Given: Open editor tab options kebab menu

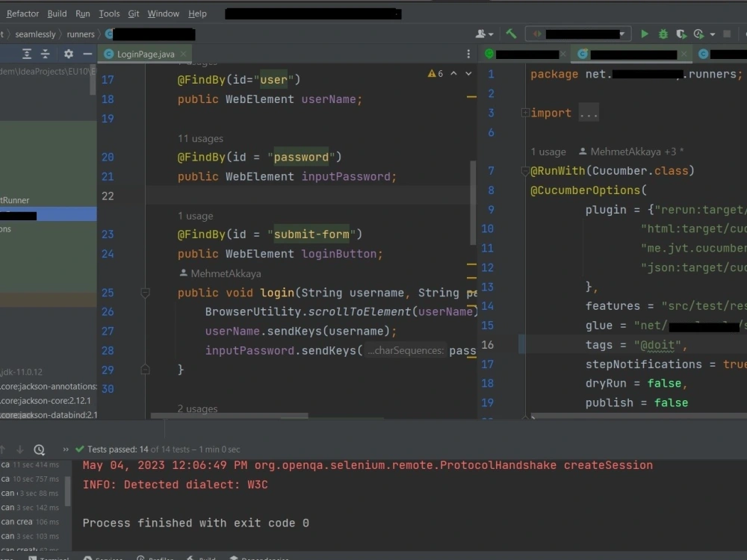Looking at the screenshot, I should click(468, 54).
